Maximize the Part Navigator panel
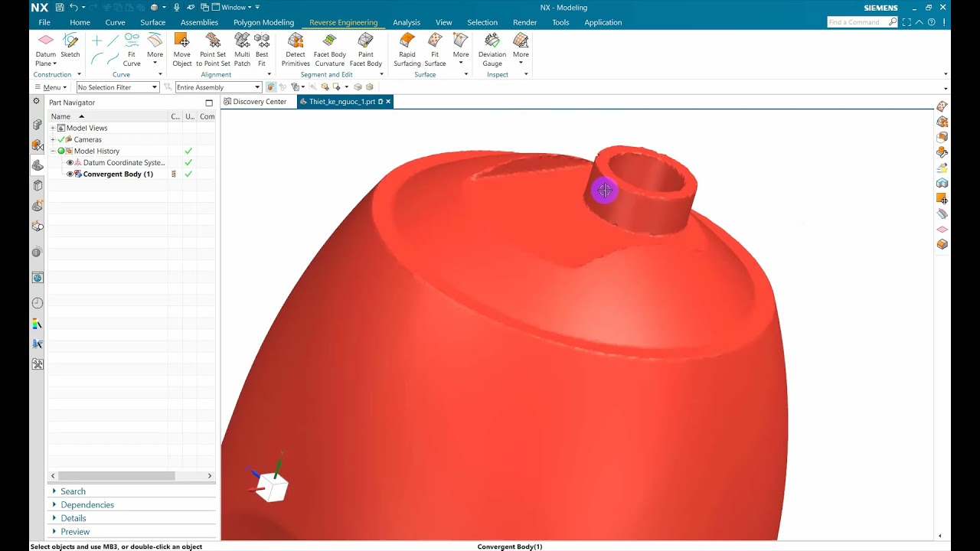Screen dimensions: 980x551 click(209, 103)
